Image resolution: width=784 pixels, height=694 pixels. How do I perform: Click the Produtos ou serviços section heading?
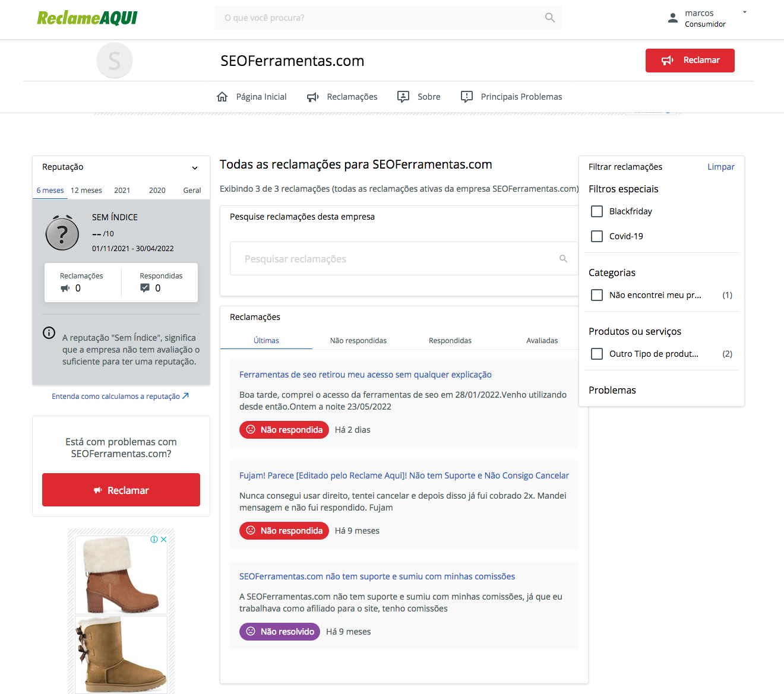[635, 331]
